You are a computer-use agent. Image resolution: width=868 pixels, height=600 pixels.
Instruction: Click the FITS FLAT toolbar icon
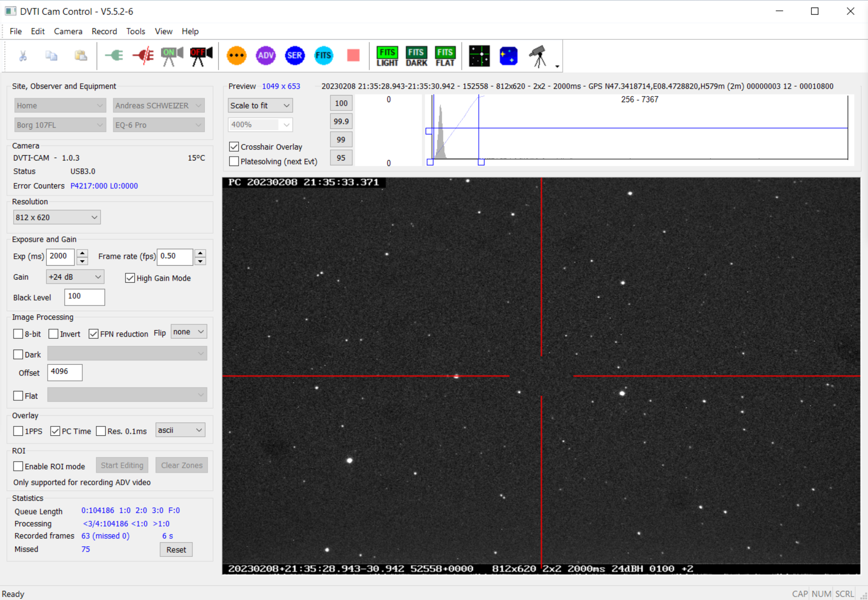point(445,56)
